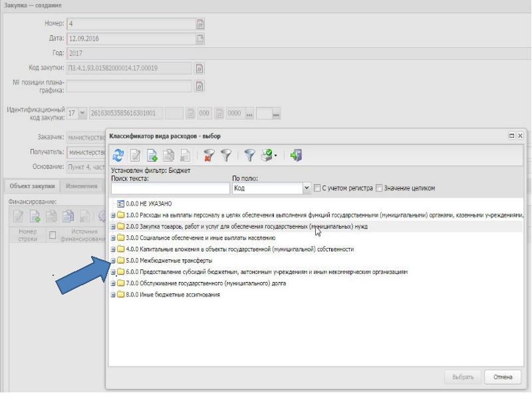Image resolution: width=532 pixels, height=399 pixels.
Task: Click the printer icon with green check
Action: tap(267, 156)
